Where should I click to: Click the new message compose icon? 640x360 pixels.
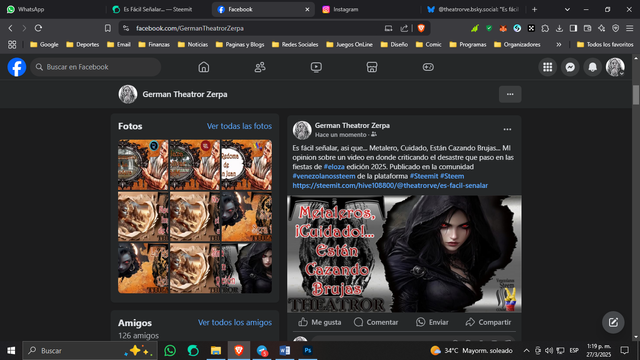coord(613,322)
